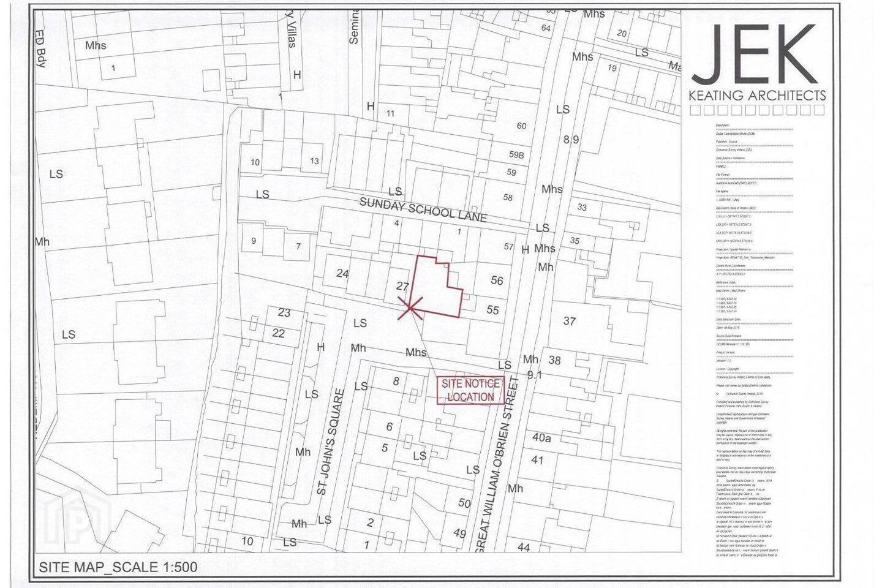882x588 pixels.
Task: Click plot number 22 on the map
Action: [x=278, y=333]
